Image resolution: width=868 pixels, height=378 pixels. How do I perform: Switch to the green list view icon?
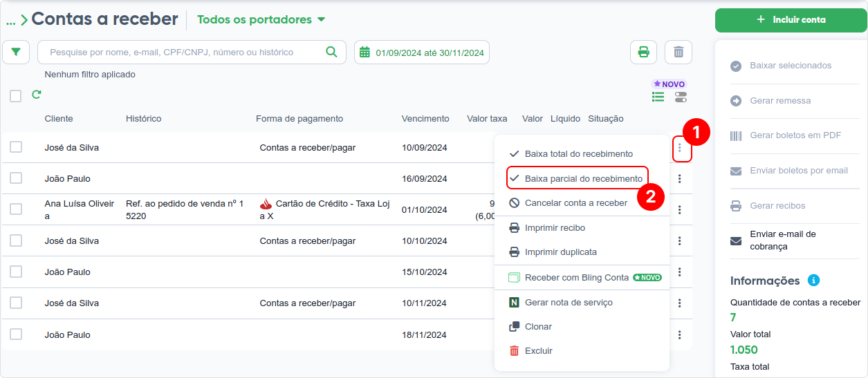coord(658,97)
